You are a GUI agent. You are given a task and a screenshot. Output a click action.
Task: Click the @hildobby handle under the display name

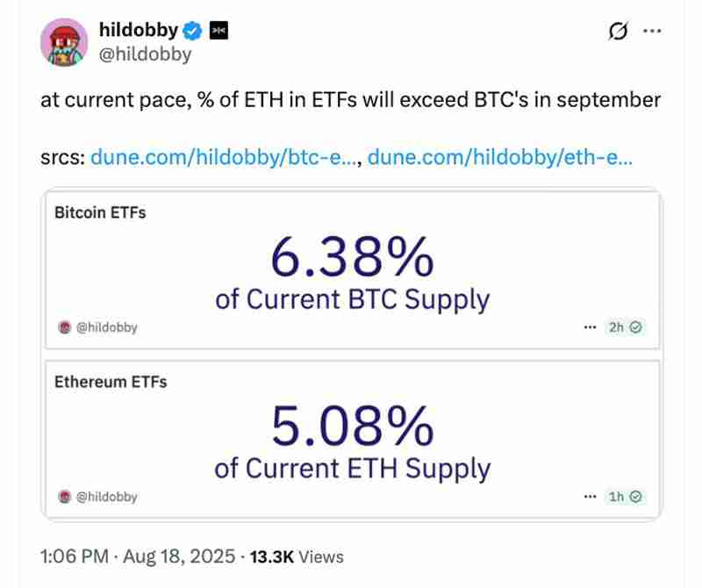146,54
